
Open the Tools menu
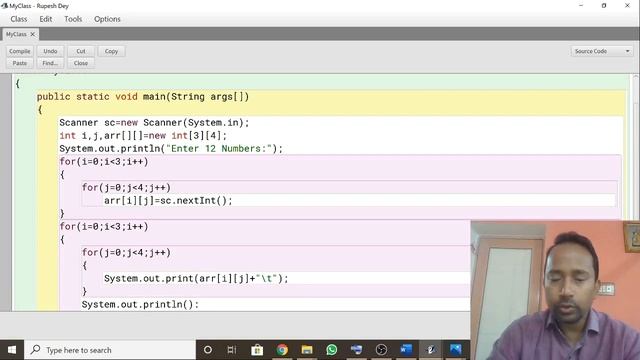[73, 19]
